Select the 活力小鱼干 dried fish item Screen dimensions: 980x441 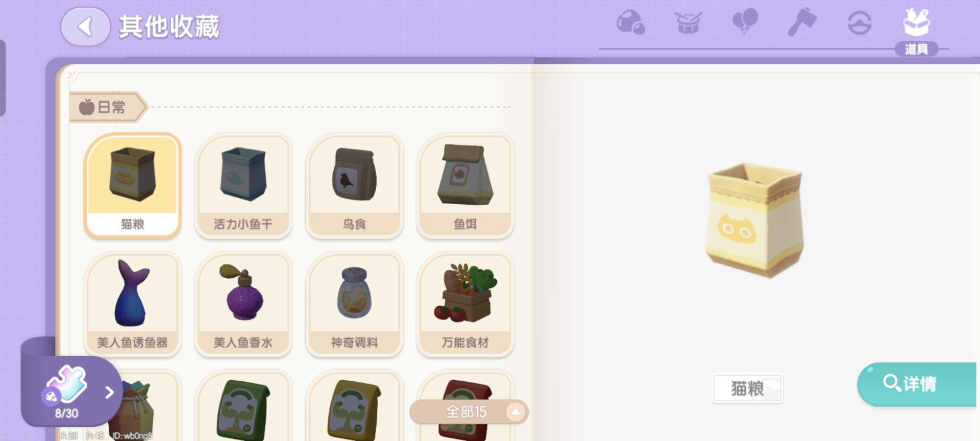tap(243, 186)
